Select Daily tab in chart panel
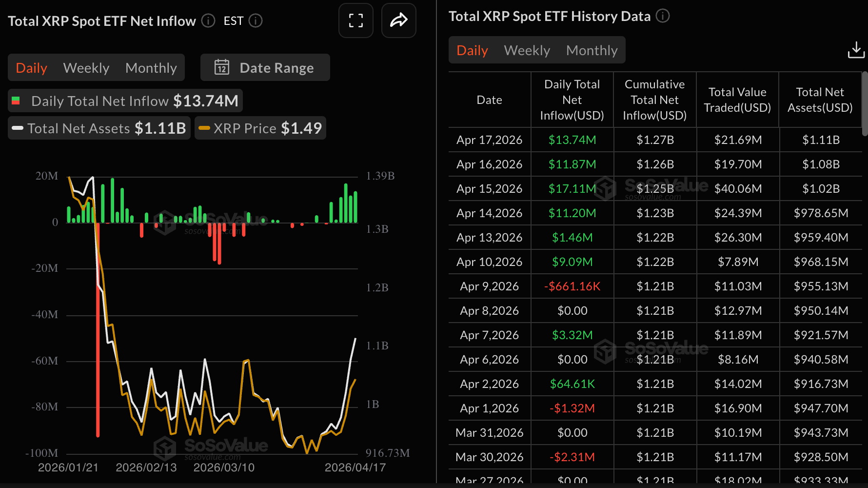 click(31, 68)
